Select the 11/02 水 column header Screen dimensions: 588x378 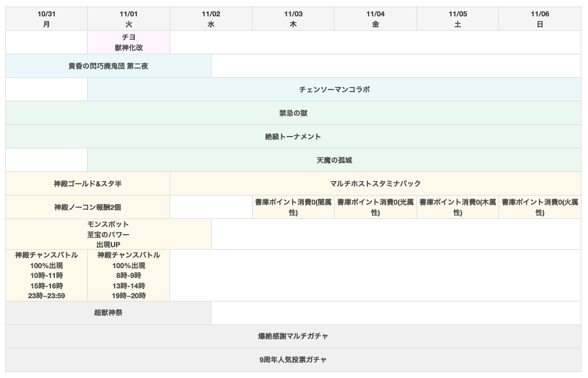pos(211,19)
